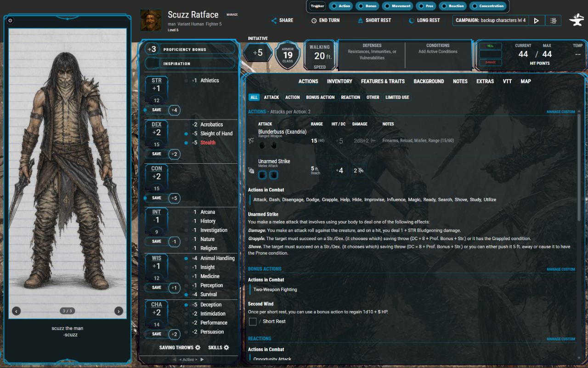Viewport: 588px width, 368px height.
Task: Open the Defenses panel
Action: coord(372,55)
